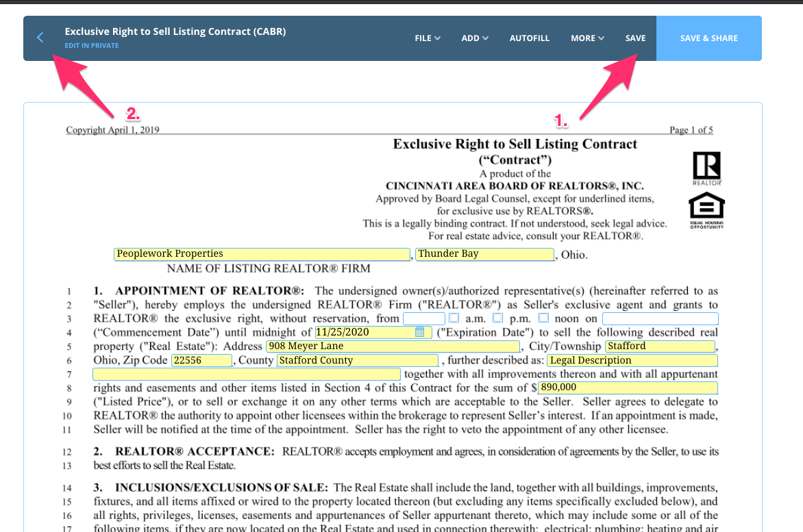The width and height of the screenshot is (803, 532).
Task: Click the back arrow chevron to exit the document
Action: coord(39,38)
